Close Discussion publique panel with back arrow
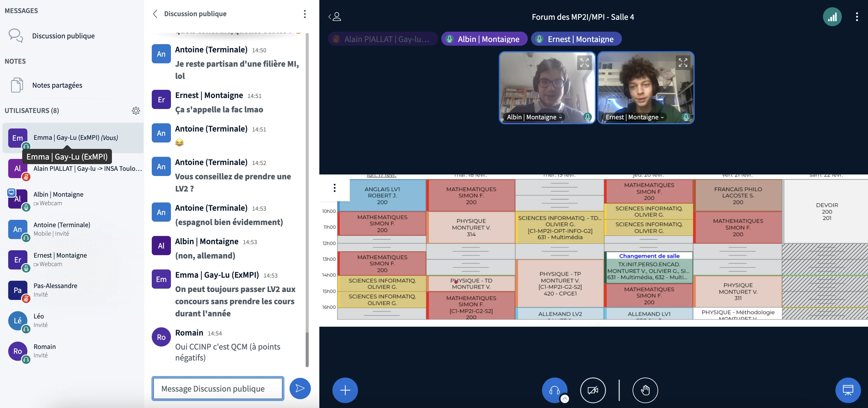Viewport: 868px width, 408px height. point(155,14)
